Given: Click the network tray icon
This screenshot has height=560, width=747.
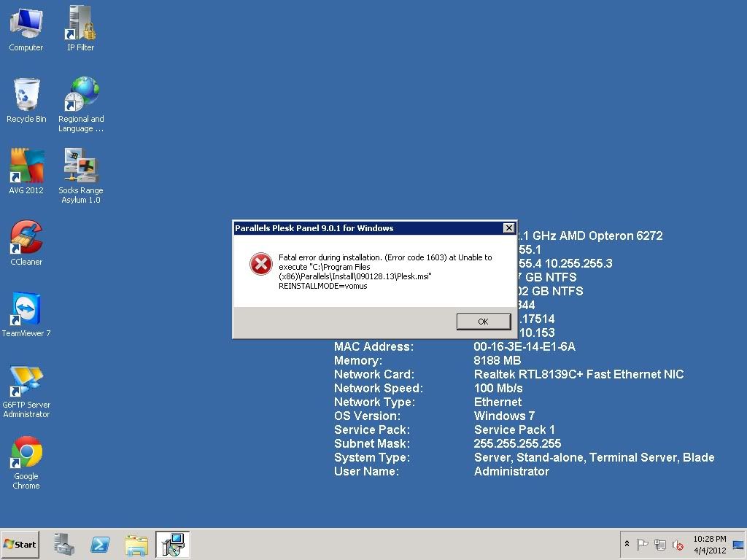Looking at the screenshot, I should [x=659, y=544].
